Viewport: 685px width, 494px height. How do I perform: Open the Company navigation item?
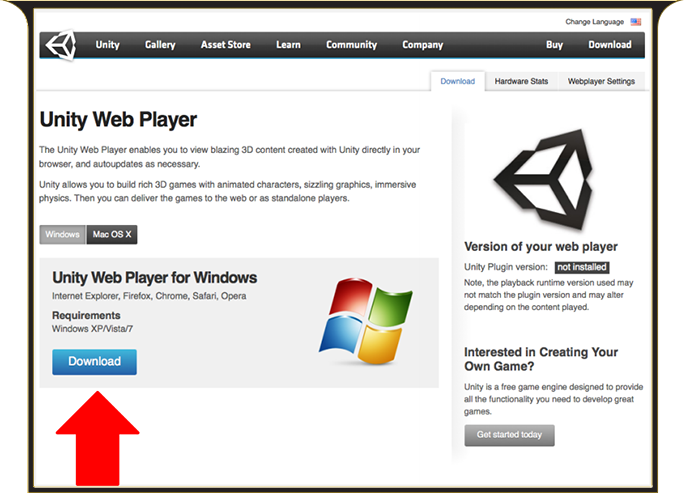422,45
